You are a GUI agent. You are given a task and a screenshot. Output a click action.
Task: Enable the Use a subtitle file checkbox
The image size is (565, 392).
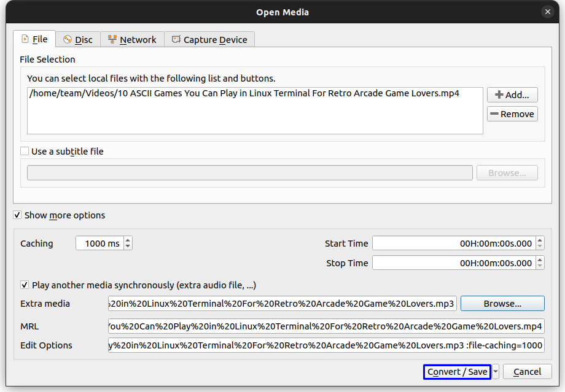[x=25, y=152]
